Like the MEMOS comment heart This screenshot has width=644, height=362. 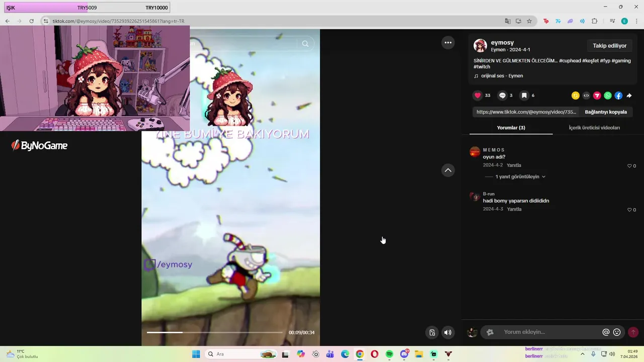coord(629,166)
